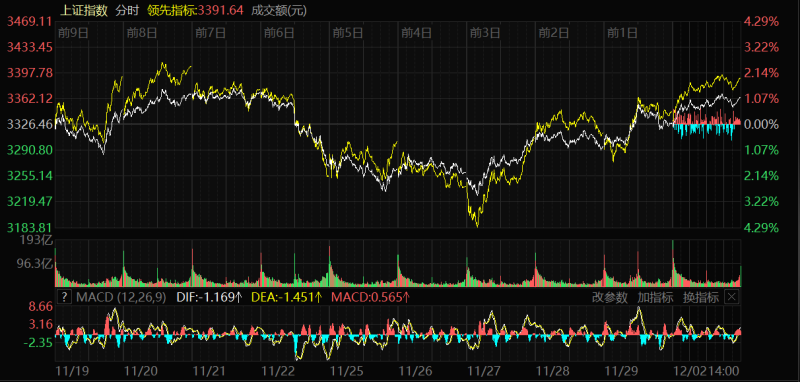Select the 前3日 day label

[485, 33]
